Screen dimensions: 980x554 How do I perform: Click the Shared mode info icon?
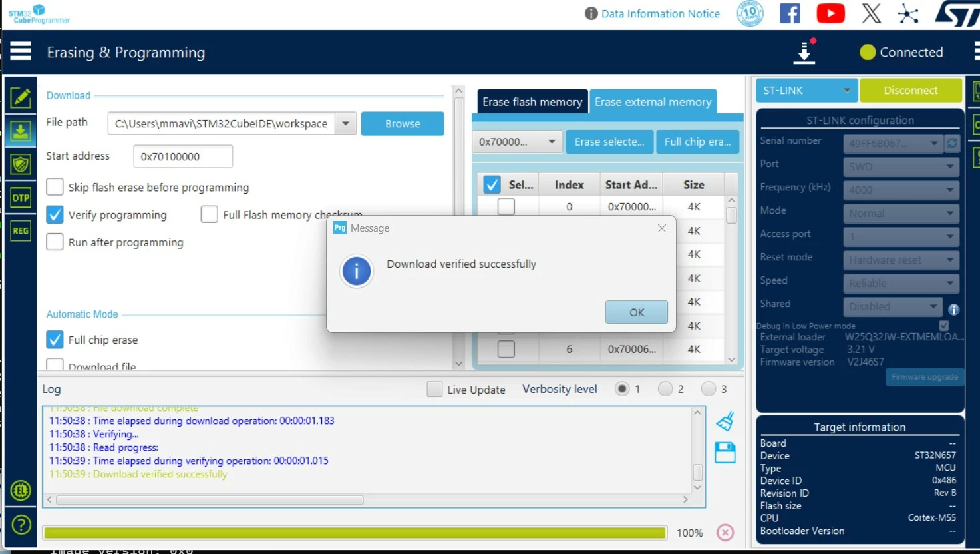tap(953, 309)
